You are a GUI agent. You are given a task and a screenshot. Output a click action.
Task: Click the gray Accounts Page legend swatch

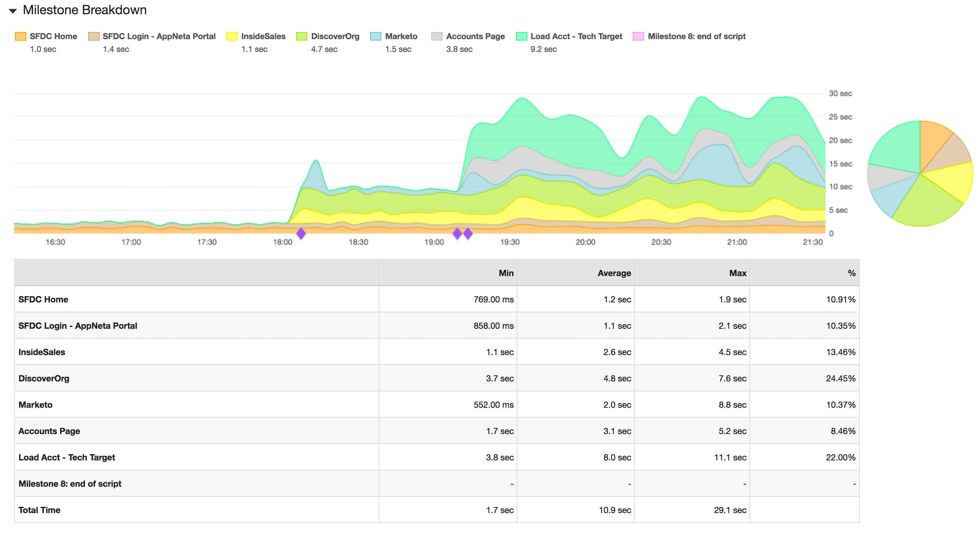tap(436, 36)
